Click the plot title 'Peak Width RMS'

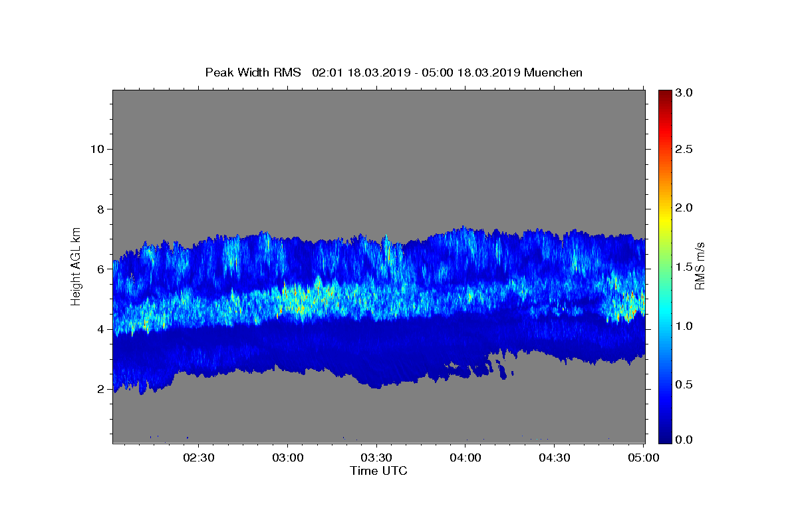[253, 72]
